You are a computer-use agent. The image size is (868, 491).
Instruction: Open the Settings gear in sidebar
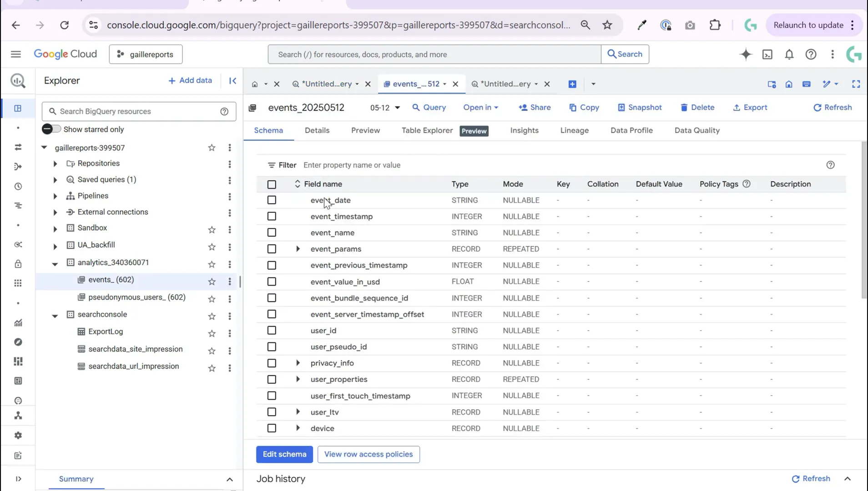pyautogui.click(x=18, y=436)
